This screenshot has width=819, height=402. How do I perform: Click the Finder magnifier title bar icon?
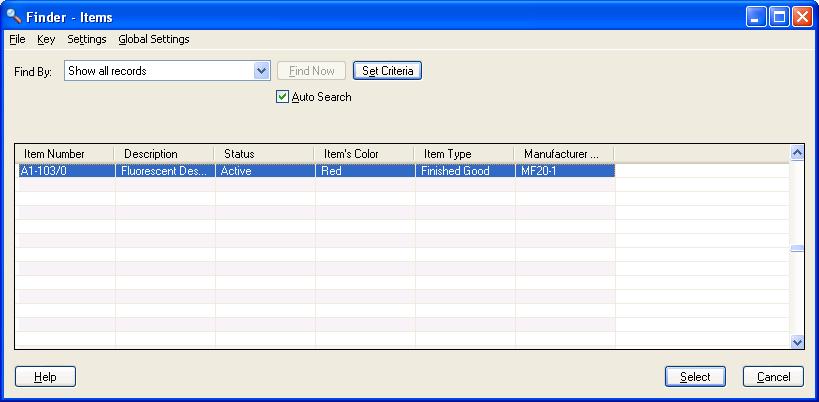point(14,17)
